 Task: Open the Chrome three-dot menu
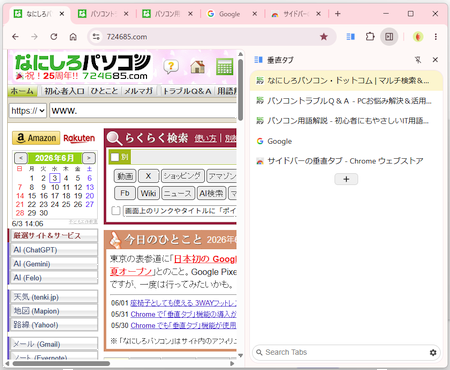[436, 37]
